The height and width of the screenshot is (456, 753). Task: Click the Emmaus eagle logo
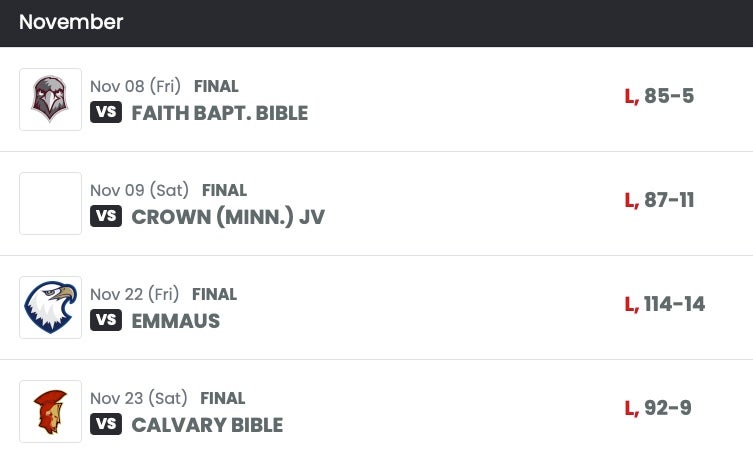[x=50, y=307]
